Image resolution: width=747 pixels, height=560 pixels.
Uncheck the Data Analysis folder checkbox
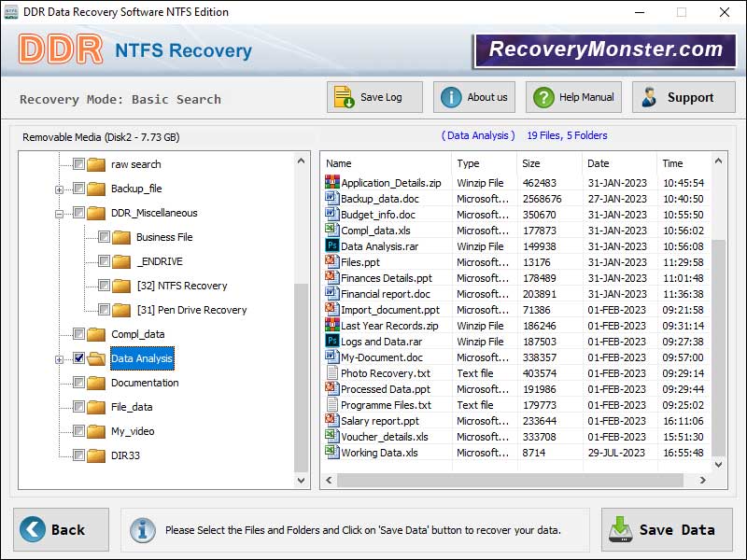pyautogui.click(x=79, y=358)
